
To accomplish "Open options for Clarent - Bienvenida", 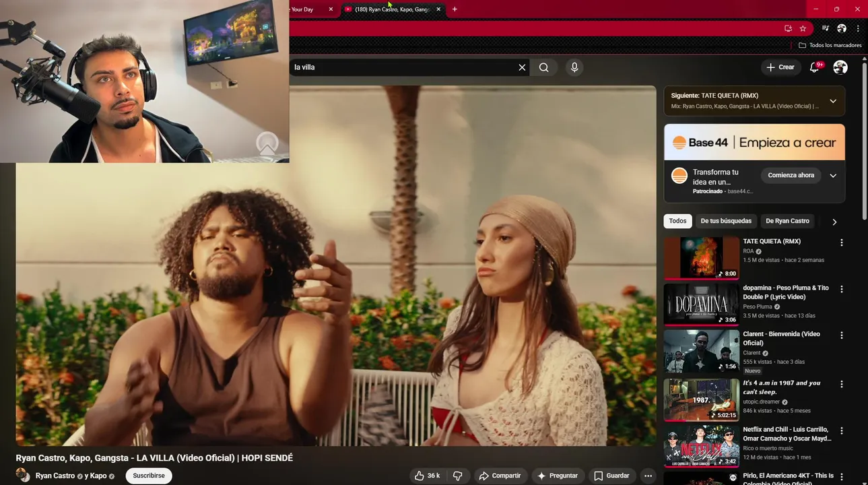I will 841,335.
